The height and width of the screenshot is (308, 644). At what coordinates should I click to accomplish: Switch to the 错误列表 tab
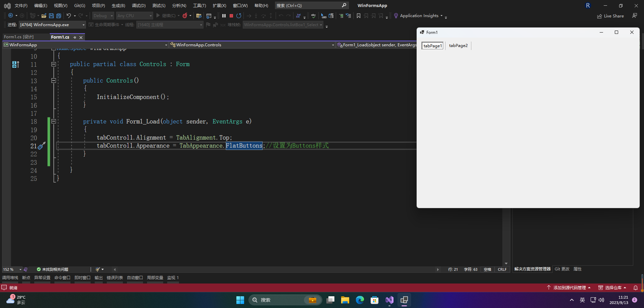115,278
